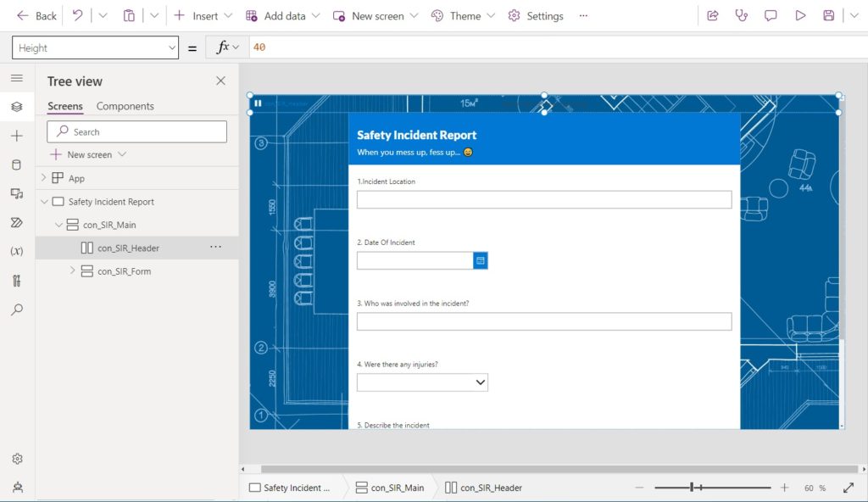
Task: Click the Back button
Action: coord(36,16)
